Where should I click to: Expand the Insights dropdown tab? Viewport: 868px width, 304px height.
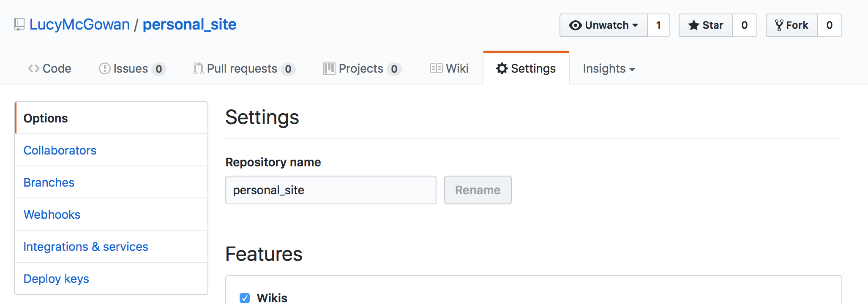coord(609,68)
